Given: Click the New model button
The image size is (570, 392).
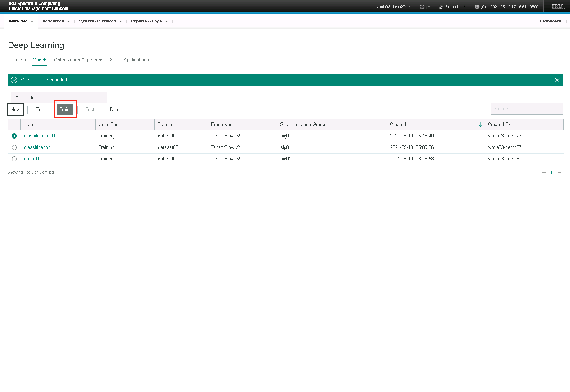Looking at the screenshot, I should [x=15, y=109].
